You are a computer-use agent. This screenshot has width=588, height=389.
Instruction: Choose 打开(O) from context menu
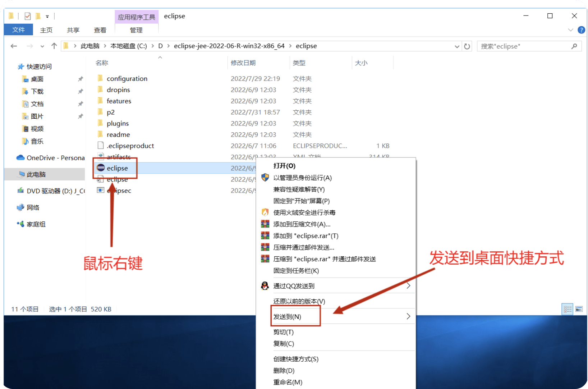(x=336, y=166)
